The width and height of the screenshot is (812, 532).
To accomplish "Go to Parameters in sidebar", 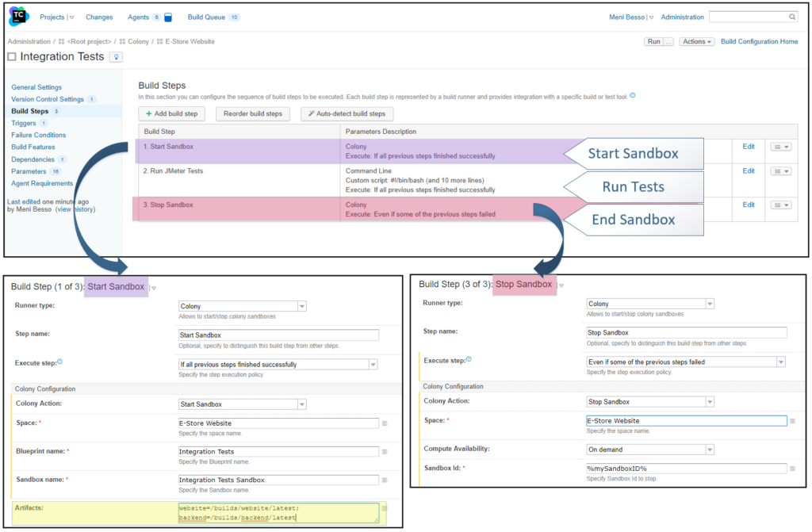I will coord(29,171).
